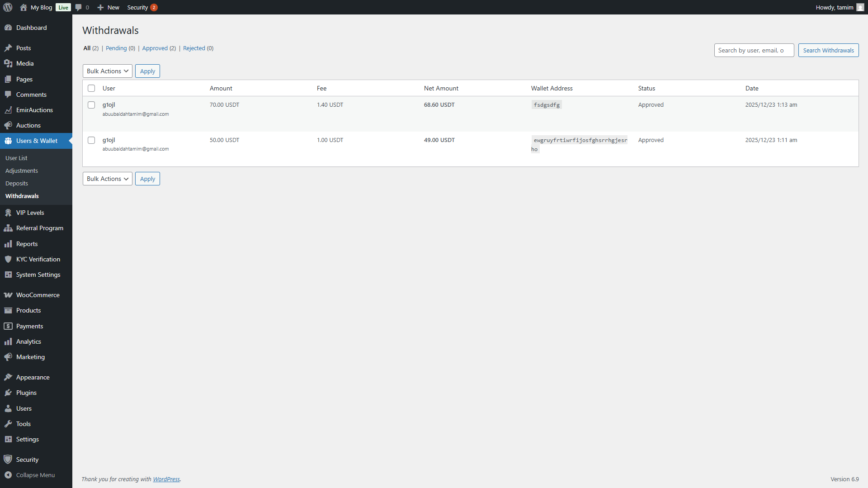Open the My Blog home icon
Screen dimensions: 868x488
click(x=24, y=7)
